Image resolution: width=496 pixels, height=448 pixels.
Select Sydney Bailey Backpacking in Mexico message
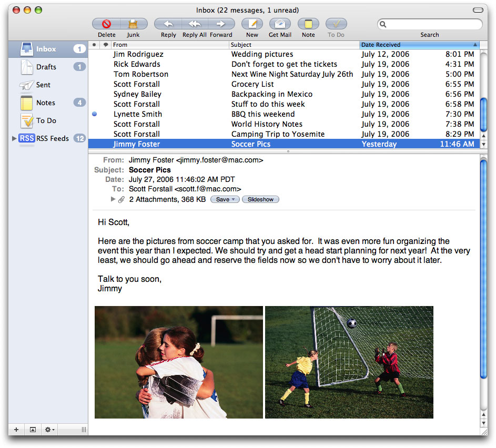click(x=284, y=94)
